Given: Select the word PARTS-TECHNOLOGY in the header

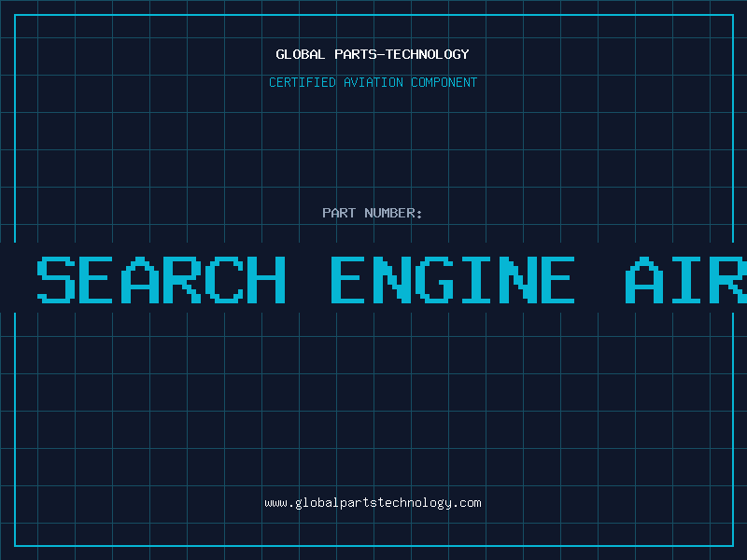Looking at the screenshot, I should pos(402,54).
